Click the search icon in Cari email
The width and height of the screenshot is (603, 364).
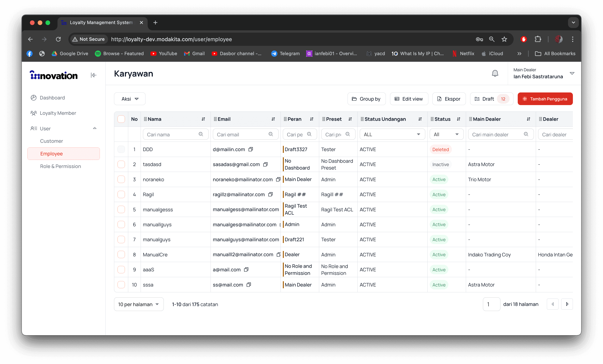(x=271, y=134)
